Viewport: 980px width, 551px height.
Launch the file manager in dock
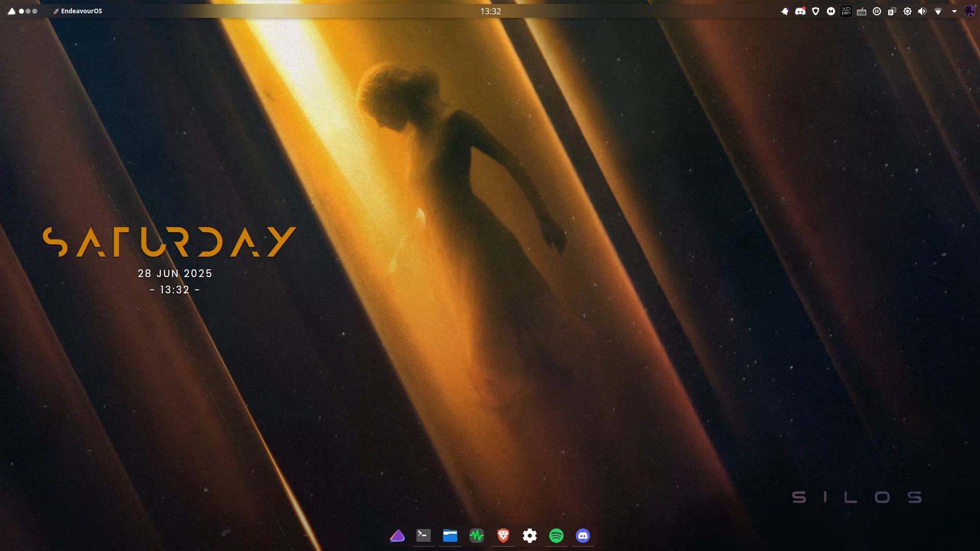click(450, 535)
